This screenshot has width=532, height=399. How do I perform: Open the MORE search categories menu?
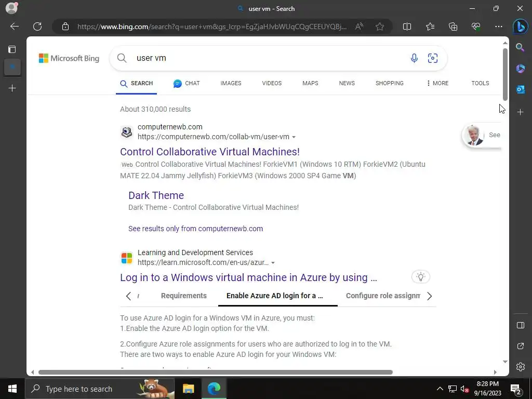[x=437, y=83]
